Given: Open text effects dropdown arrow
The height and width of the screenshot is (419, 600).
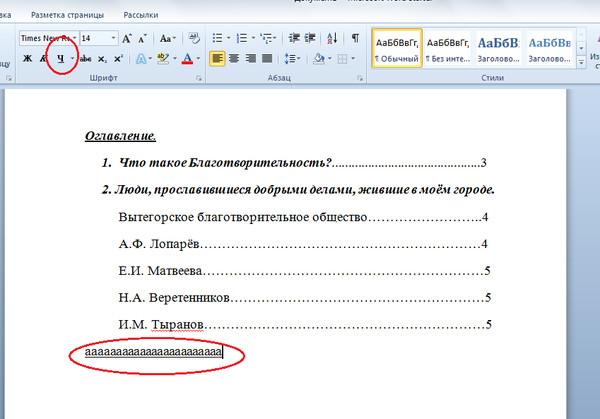Looking at the screenshot, I should (150, 59).
